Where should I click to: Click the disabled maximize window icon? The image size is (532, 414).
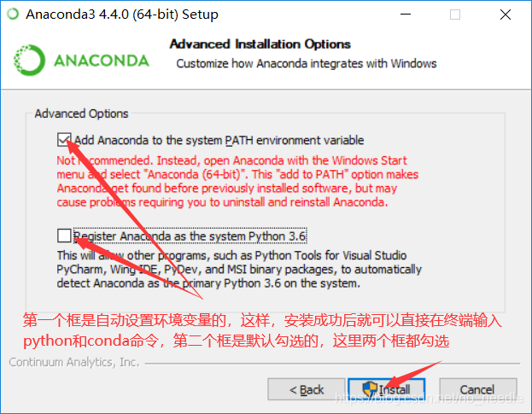(455, 15)
